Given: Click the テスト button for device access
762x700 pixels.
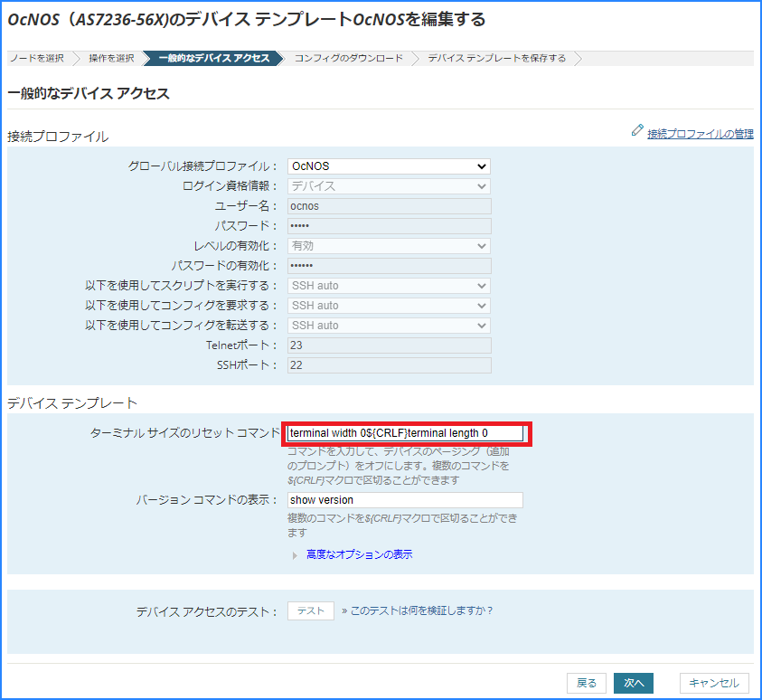Looking at the screenshot, I should click(x=311, y=611).
